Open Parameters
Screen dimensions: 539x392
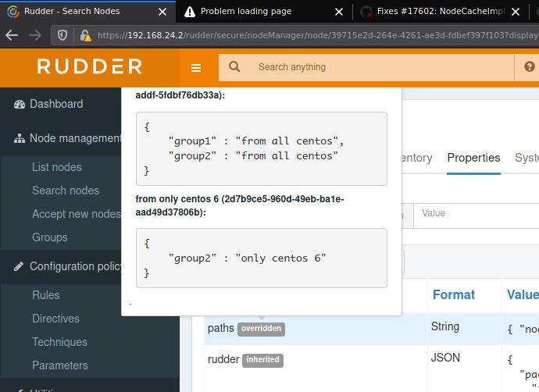[x=60, y=365]
